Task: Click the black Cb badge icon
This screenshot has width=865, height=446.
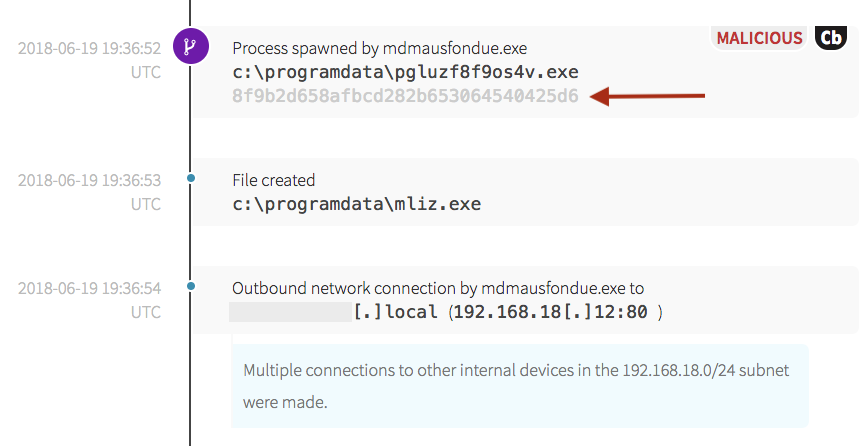Action: (831, 37)
